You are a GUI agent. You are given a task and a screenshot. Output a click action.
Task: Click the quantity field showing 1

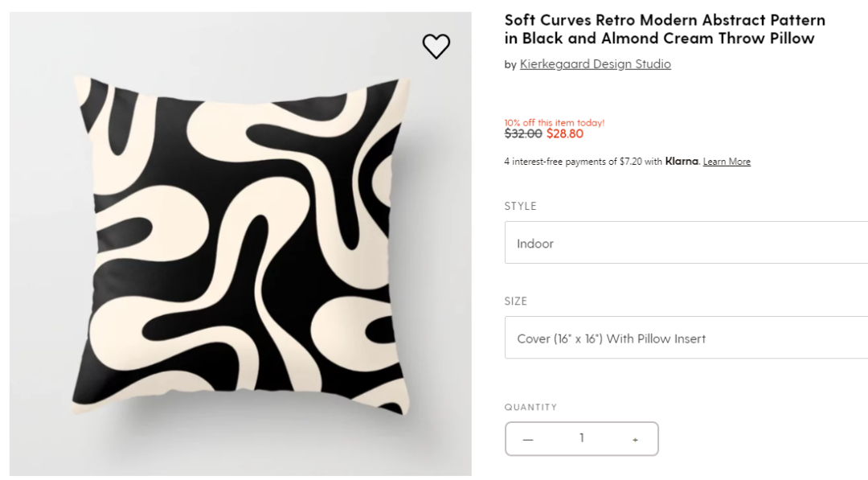(x=581, y=439)
